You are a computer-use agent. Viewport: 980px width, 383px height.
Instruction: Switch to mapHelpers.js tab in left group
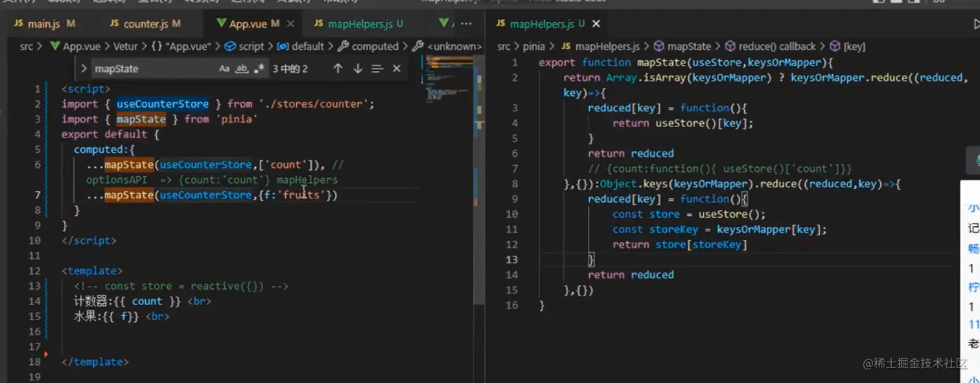[359, 24]
